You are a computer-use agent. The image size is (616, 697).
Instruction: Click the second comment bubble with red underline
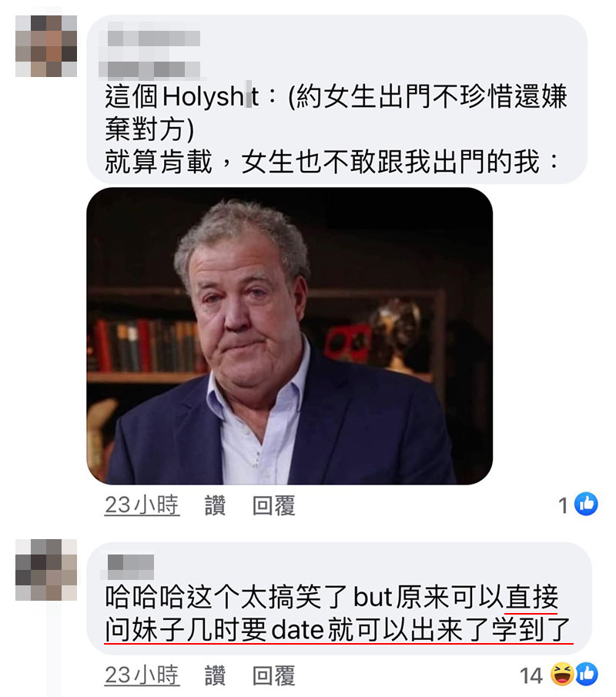[339, 598]
